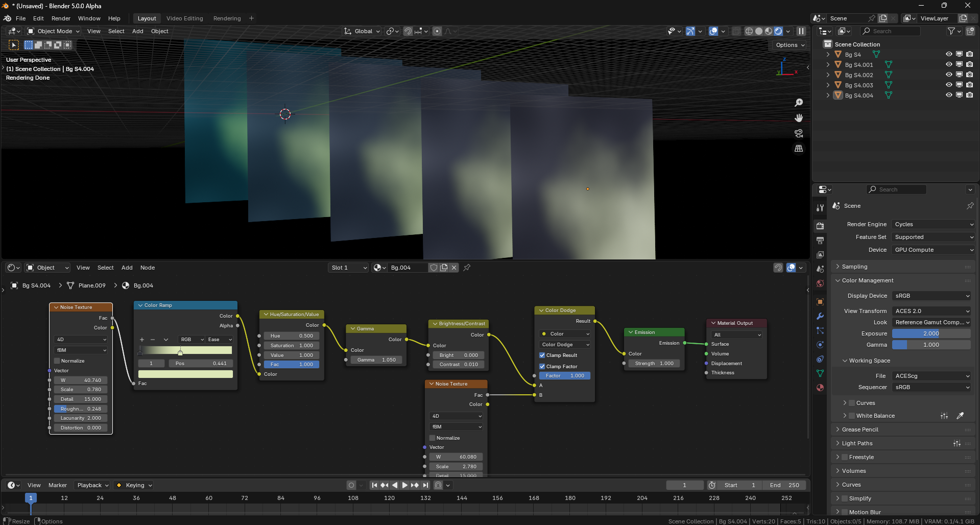Viewport: 980px width, 525px height.
Task: Click the Color Ramp color swatch
Action: (185, 374)
